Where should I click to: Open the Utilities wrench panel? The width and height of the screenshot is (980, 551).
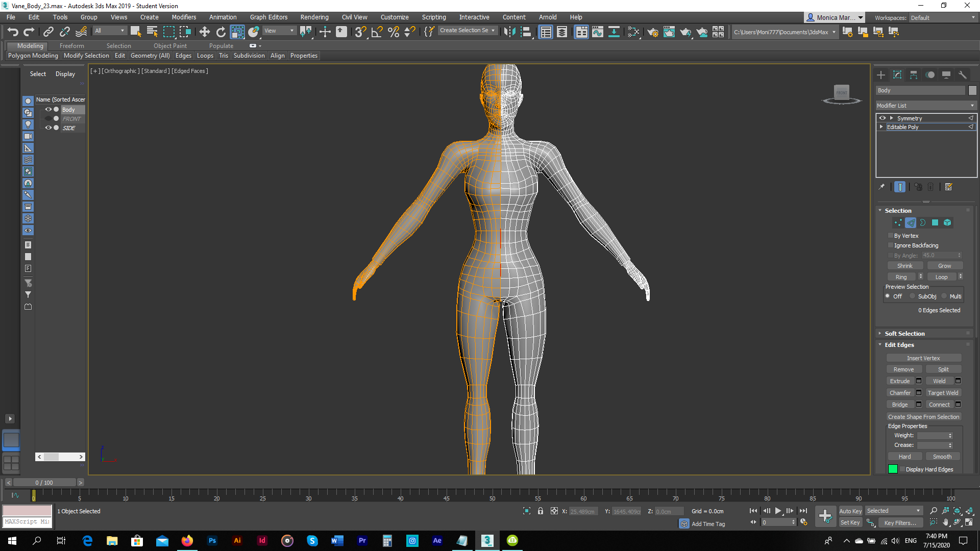coord(963,75)
